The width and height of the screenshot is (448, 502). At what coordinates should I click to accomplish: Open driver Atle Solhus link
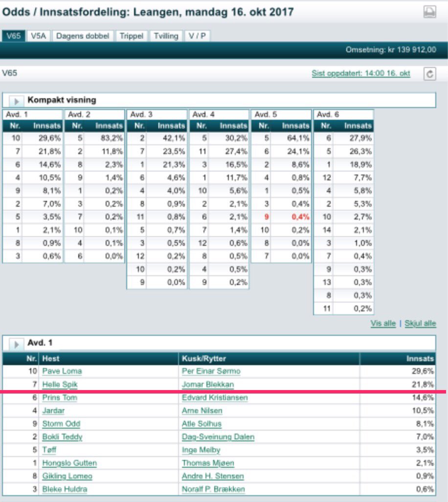coord(202,424)
